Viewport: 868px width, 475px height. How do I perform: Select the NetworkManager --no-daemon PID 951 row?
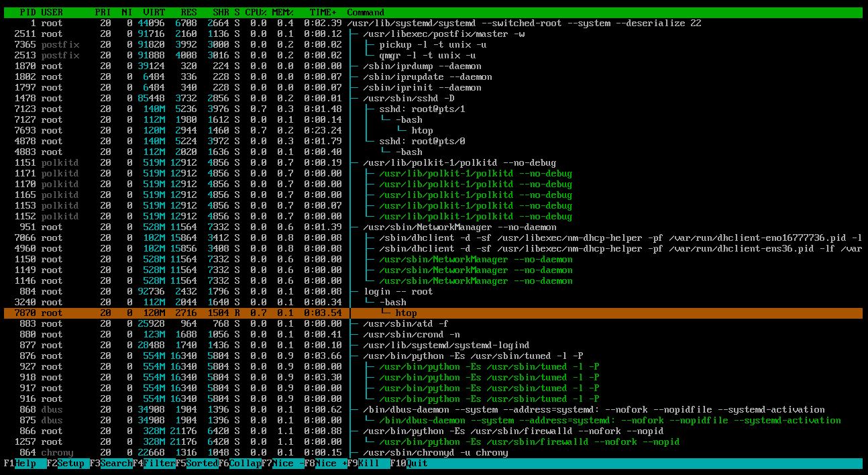[433, 227]
